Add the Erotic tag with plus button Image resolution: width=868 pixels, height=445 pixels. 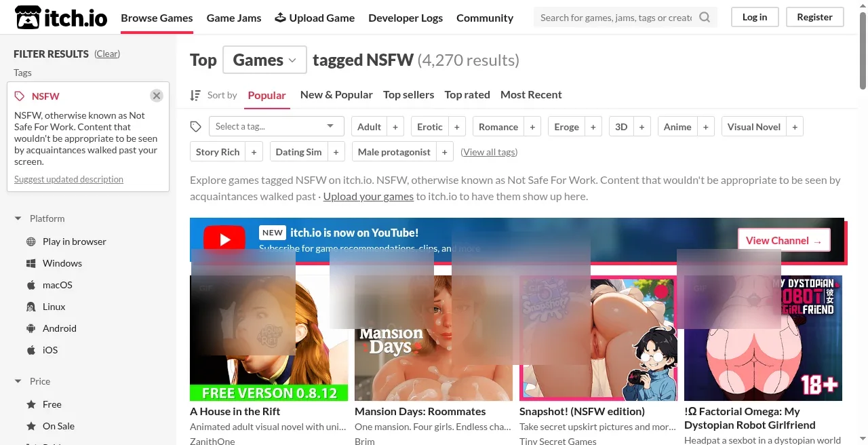coord(456,127)
